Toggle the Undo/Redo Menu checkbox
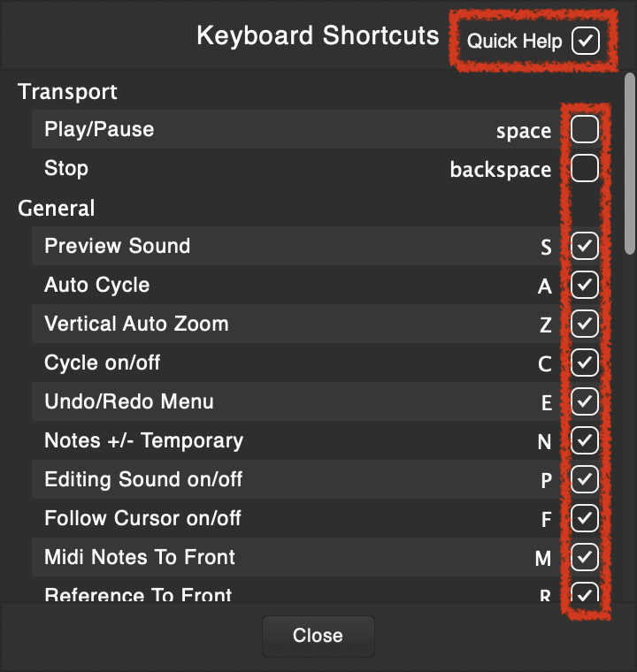The width and height of the screenshot is (637, 672). click(x=585, y=401)
